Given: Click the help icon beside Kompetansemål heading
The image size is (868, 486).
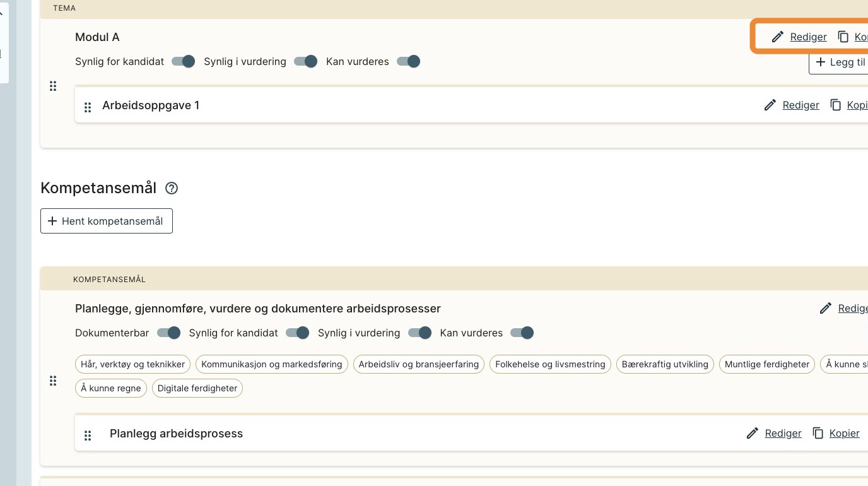Looking at the screenshot, I should 172,188.
